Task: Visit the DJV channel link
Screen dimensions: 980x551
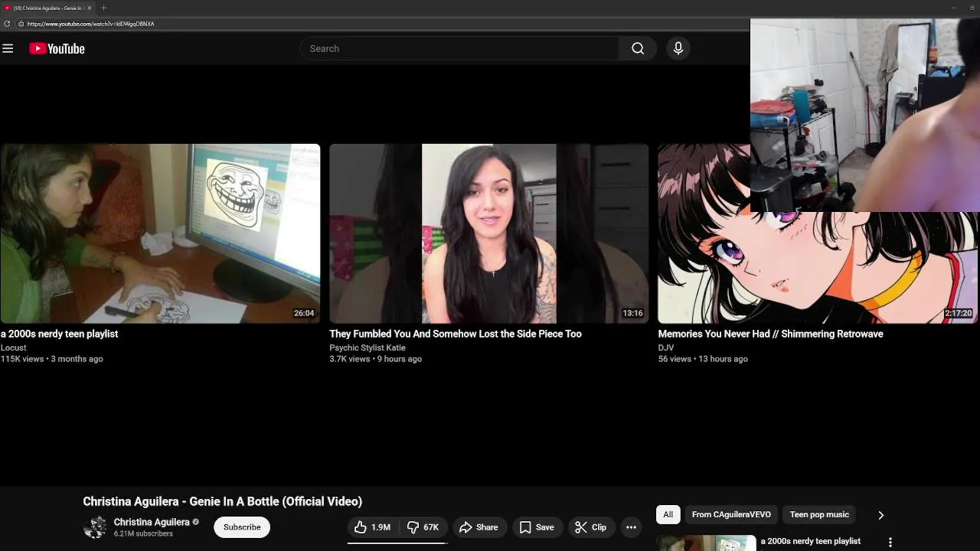Action: pyautogui.click(x=666, y=347)
